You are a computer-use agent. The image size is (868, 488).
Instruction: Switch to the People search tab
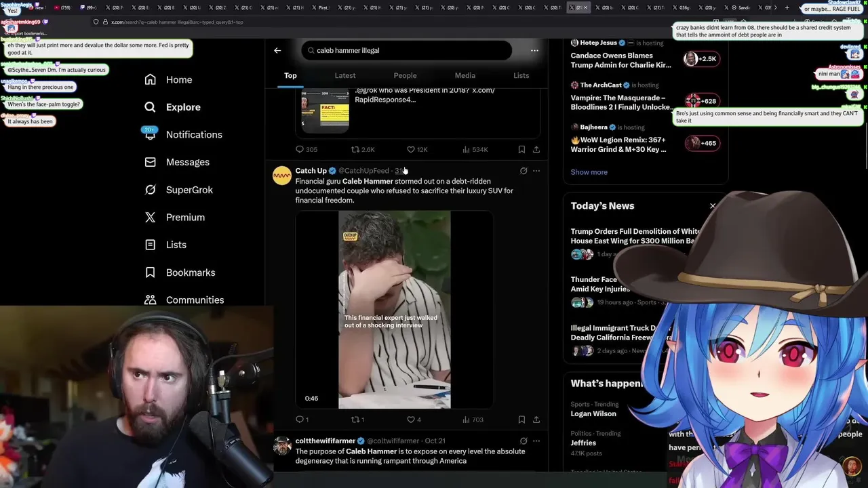(405, 75)
